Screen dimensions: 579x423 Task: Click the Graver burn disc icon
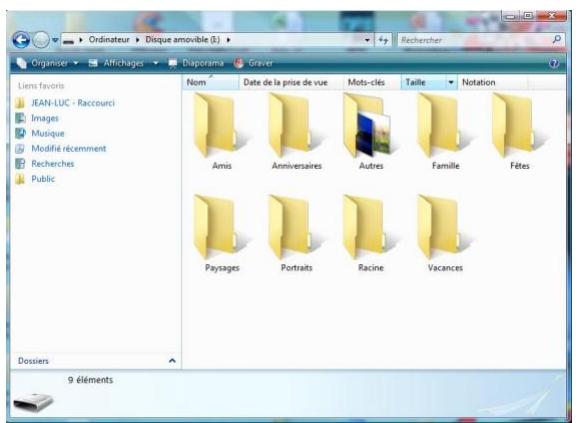pos(239,63)
